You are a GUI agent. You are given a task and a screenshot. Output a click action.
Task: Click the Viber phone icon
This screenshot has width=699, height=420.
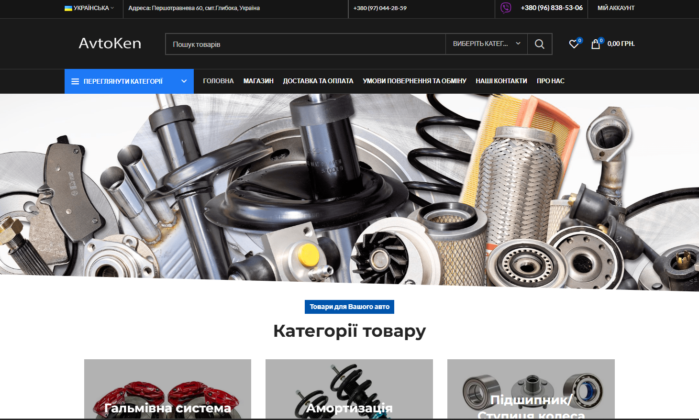coord(505,7)
